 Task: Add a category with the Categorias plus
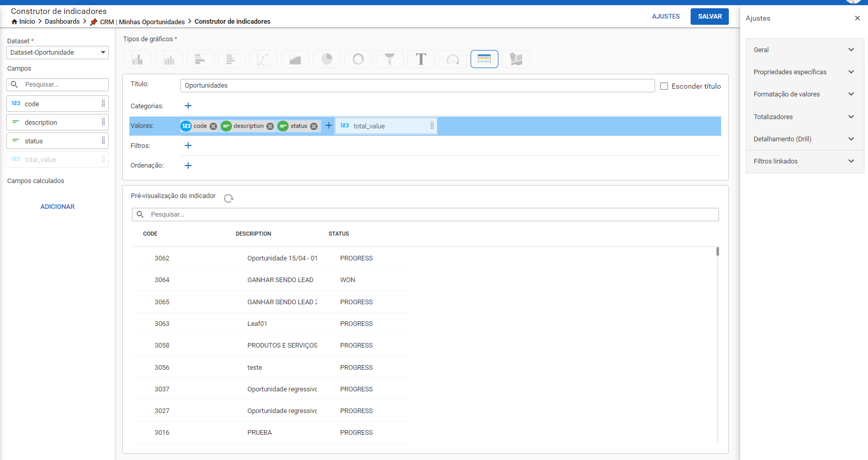(188, 106)
